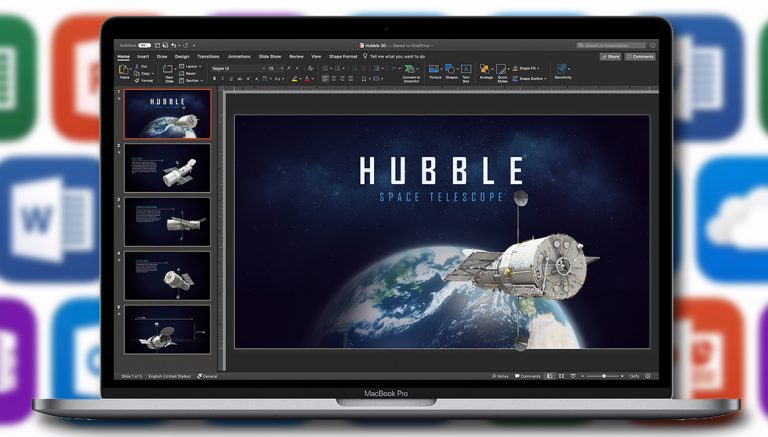
Task: Click the Search in Presentation field
Action: coord(611,46)
